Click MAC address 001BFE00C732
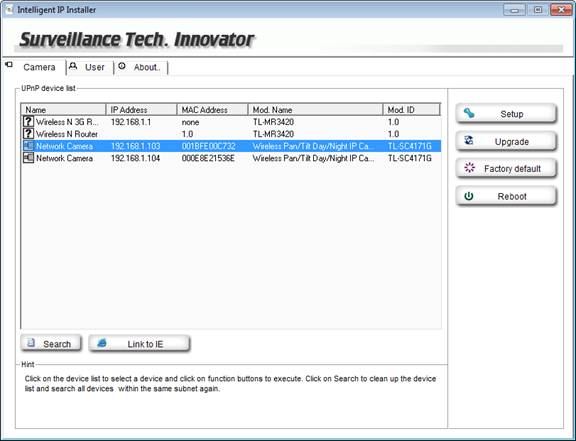This screenshot has width=576, height=441. pyautogui.click(x=208, y=146)
